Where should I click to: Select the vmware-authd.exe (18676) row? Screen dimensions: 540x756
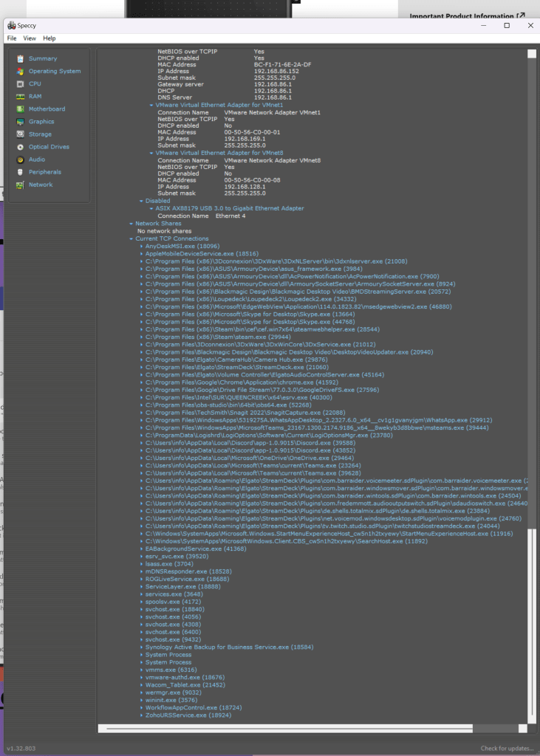pyautogui.click(x=185, y=678)
